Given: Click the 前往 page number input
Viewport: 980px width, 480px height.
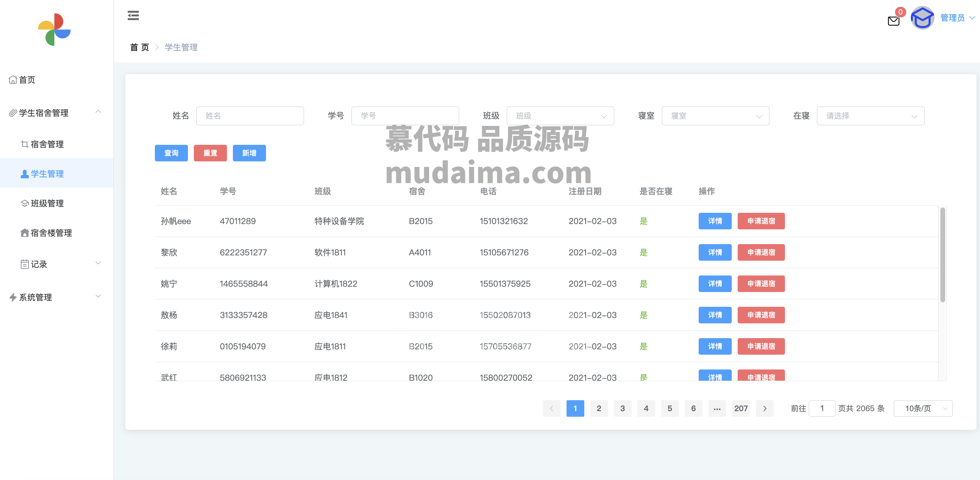Looking at the screenshot, I should [822, 408].
